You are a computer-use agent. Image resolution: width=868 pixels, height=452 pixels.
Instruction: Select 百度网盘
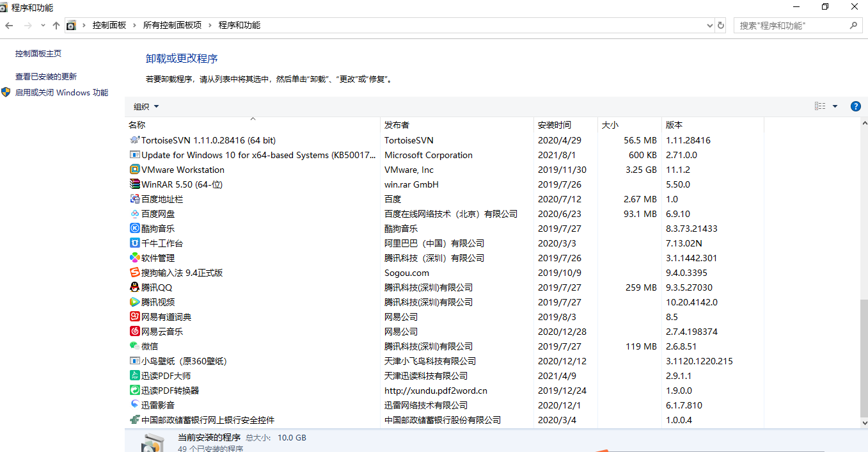(158, 213)
